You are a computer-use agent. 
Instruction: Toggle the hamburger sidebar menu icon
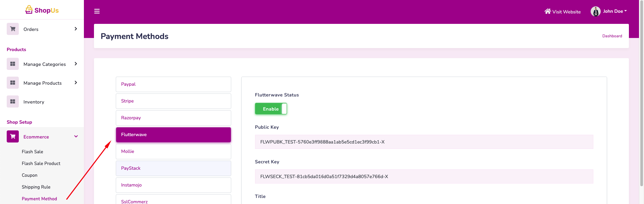pyautogui.click(x=97, y=11)
